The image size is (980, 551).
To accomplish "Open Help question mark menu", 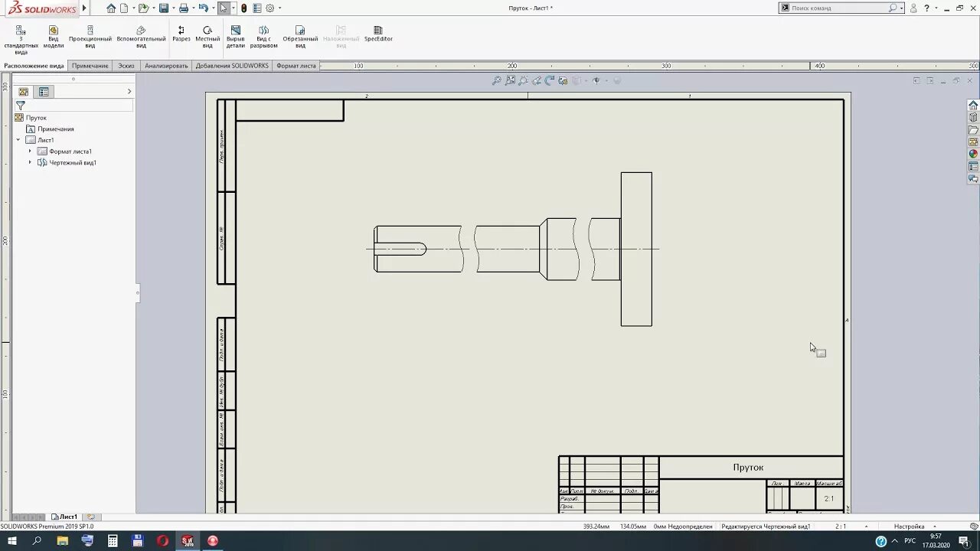I will pyautogui.click(x=926, y=8).
